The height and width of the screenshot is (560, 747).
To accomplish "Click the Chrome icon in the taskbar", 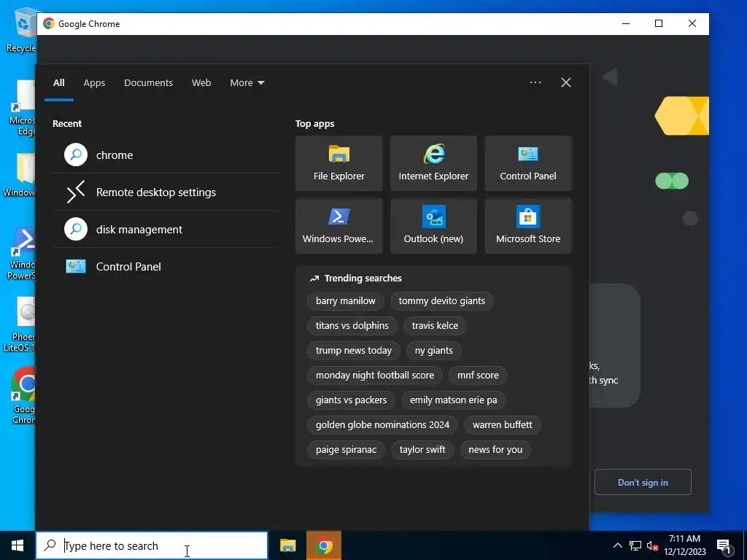I will pos(324,545).
